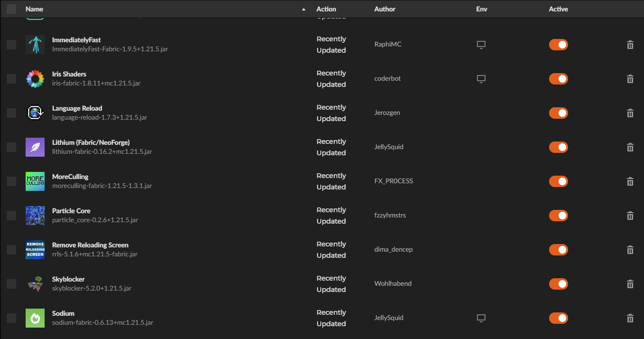Toggle Language Reload active switch
The image size is (644, 339).
[559, 113]
